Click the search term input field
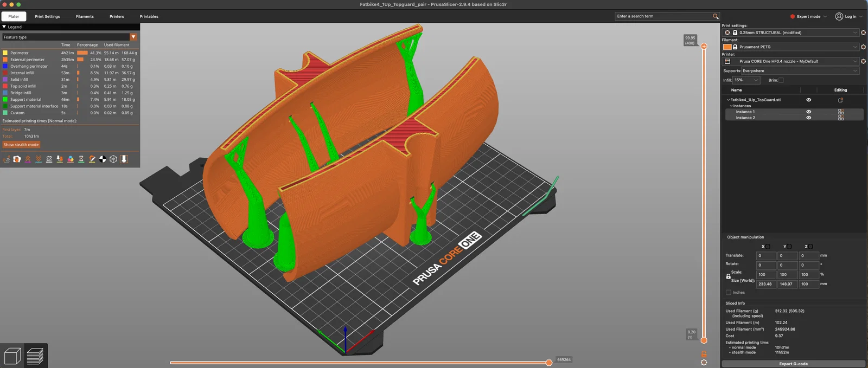Viewport: 868px width, 368px height. (x=663, y=16)
